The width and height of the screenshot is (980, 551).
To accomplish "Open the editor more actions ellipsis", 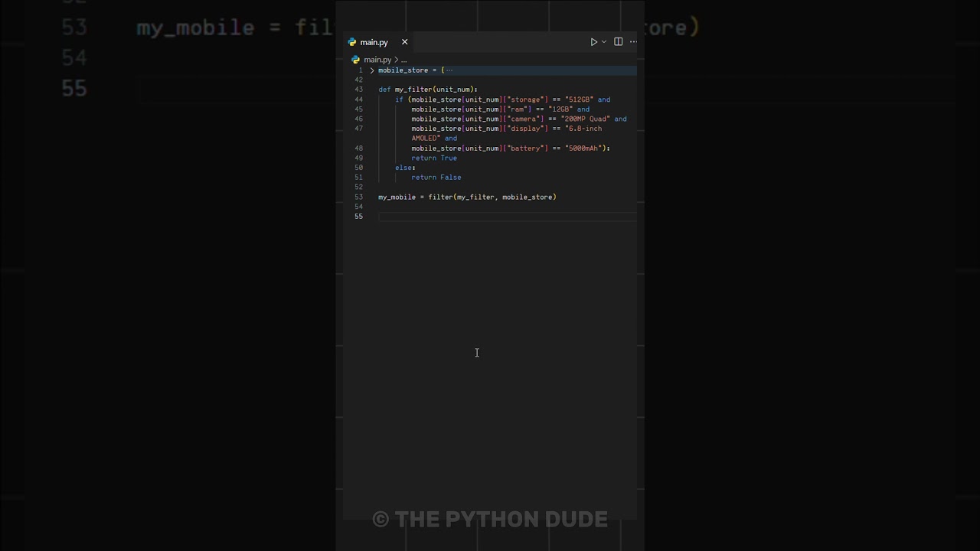I will coord(633,42).
